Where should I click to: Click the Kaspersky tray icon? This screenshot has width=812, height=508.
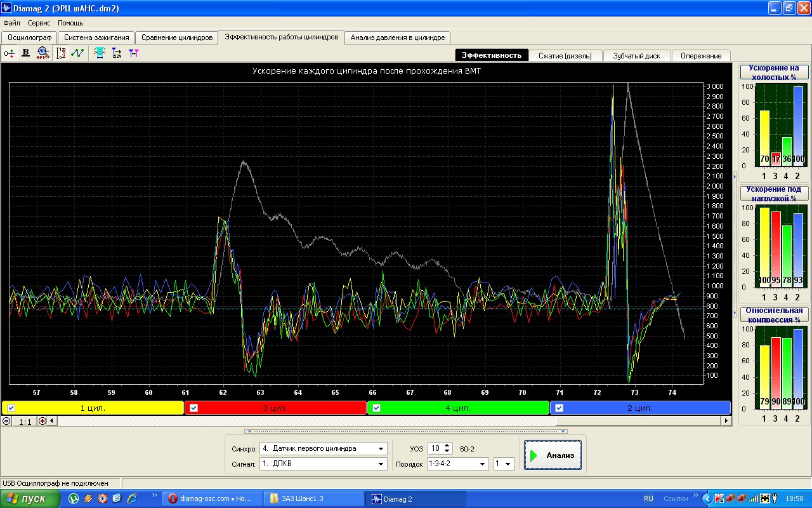719,498
